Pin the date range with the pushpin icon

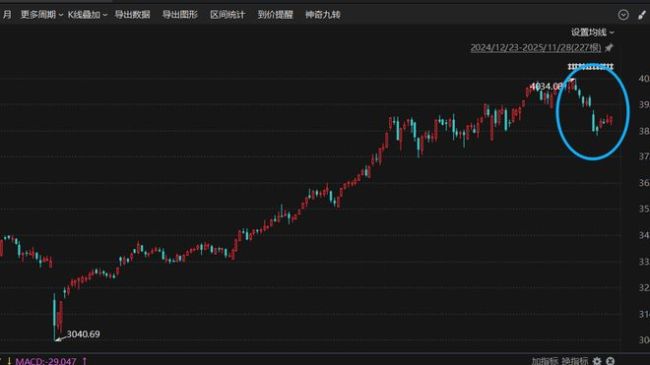pos(609,48)
